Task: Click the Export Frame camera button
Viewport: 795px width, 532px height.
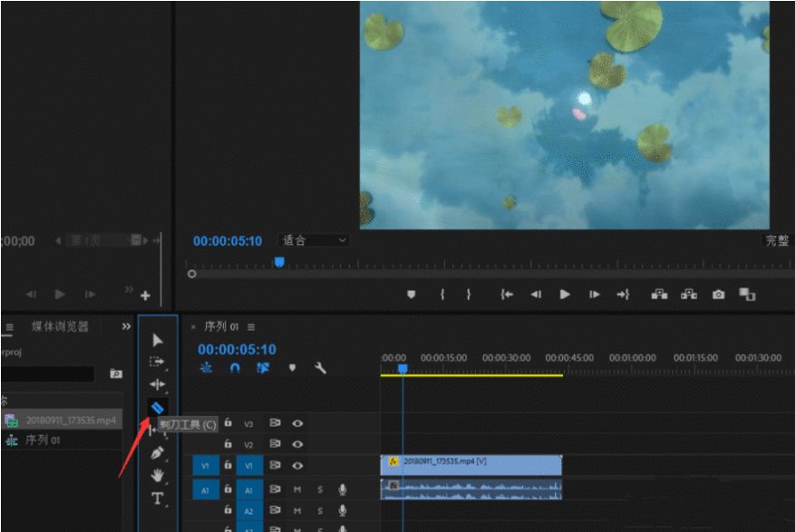Action: coord(718,295)
